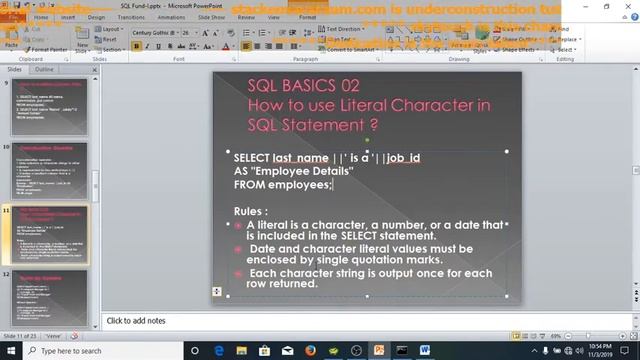Open the Animations ribbon tab
This screenshot has width=640, height=360.
(171, 17)
